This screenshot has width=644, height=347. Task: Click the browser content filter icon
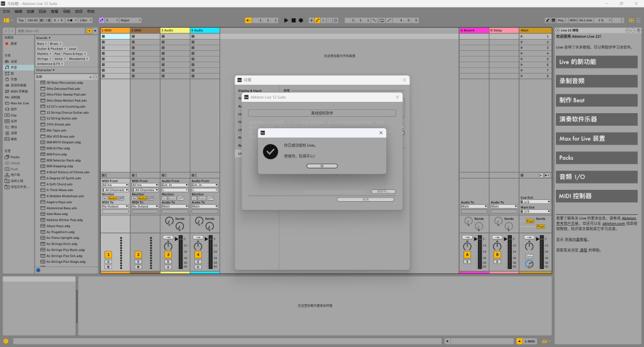point(89,31)
